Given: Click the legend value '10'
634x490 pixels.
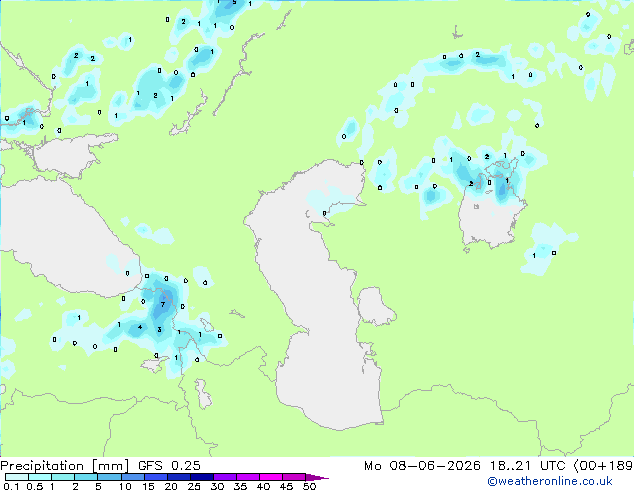Looking at the screenshot, I should click(x=125, y=486).
